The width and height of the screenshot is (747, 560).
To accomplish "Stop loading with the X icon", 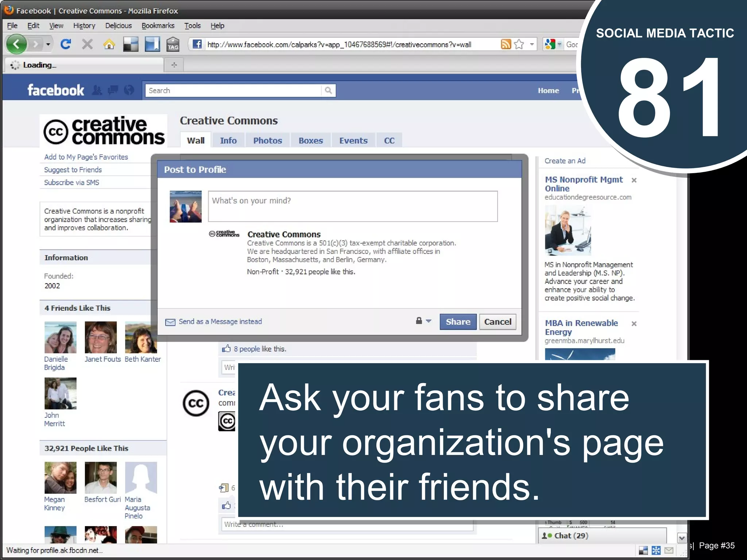I will click(x=87, y=44).
